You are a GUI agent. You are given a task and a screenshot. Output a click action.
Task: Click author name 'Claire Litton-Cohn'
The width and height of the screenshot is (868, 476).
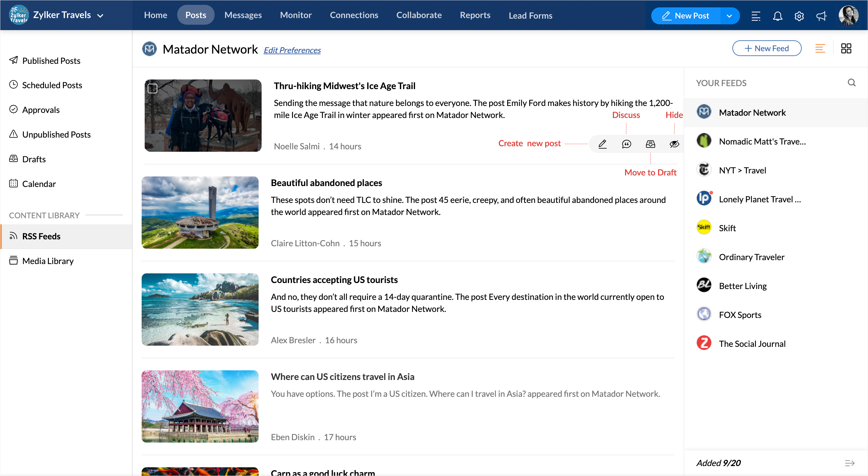pyautogui.click(x=305, y=243)
